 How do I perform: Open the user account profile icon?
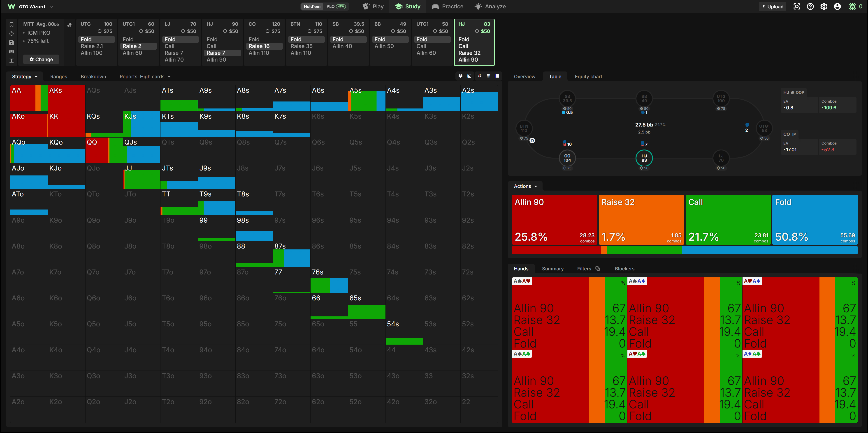click(837, 6)
